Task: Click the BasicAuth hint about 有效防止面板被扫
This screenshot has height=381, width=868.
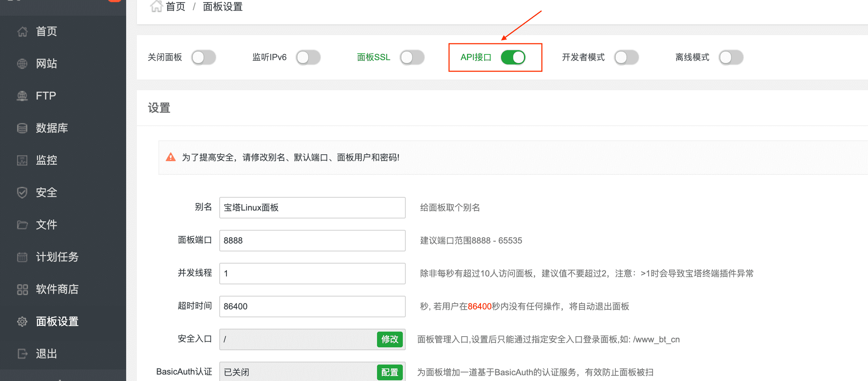Action: coord(535,372)
